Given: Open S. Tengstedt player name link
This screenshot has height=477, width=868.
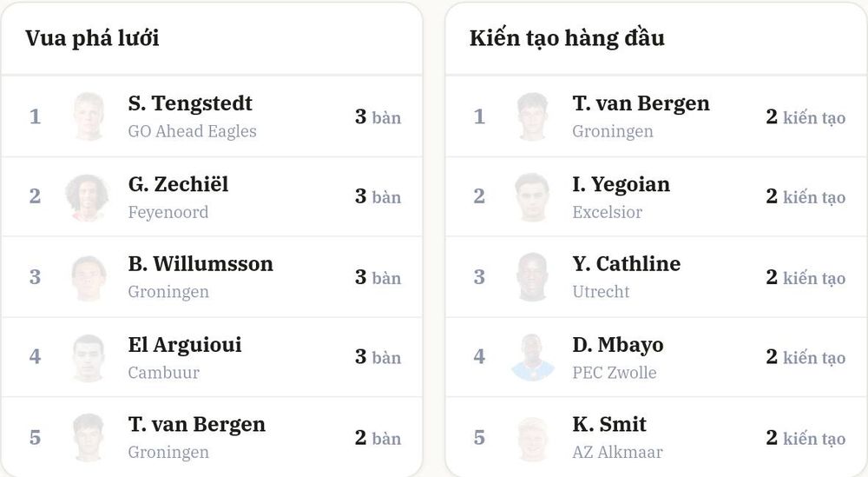Looking at the screenshot, I should tap(190, 103).
